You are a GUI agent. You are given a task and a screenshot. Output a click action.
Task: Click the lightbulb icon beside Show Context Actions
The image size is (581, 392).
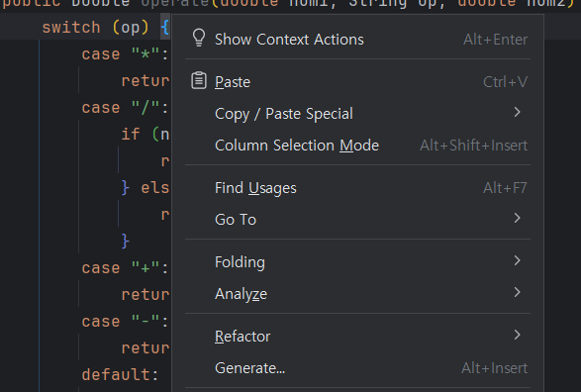point(199,38)
